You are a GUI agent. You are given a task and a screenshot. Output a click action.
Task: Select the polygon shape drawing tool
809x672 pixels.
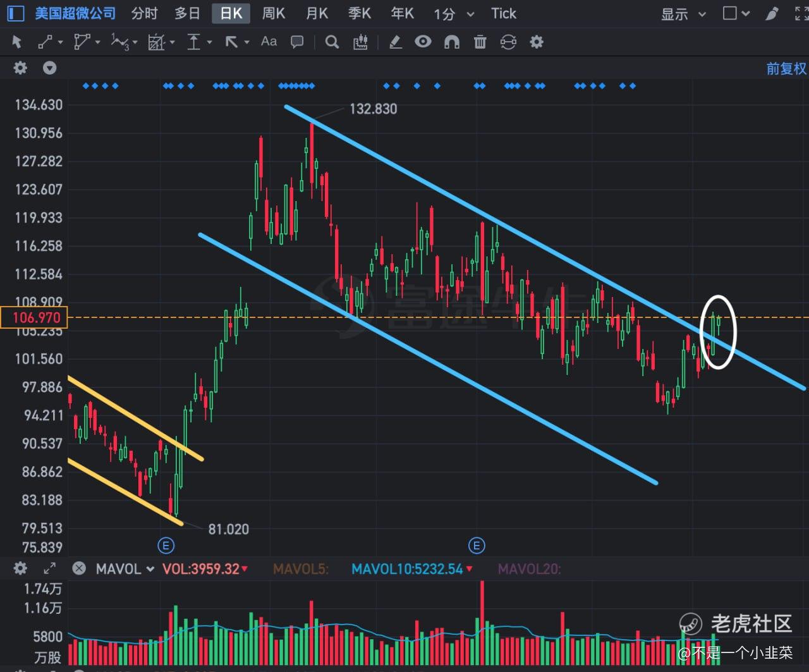click(82, 42)
